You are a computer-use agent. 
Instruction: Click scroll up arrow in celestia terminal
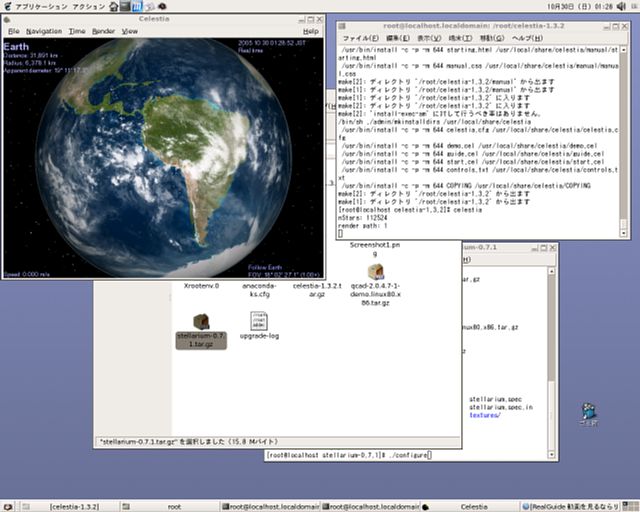coord(623,50)
